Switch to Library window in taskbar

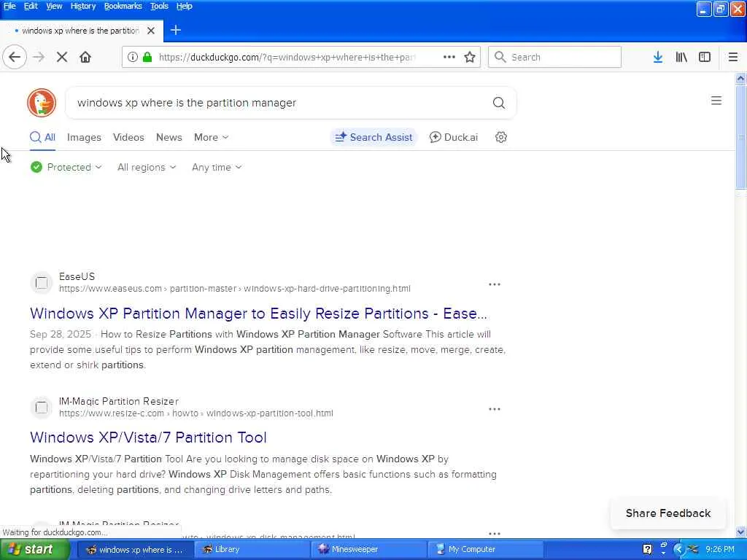click(252, 549)
